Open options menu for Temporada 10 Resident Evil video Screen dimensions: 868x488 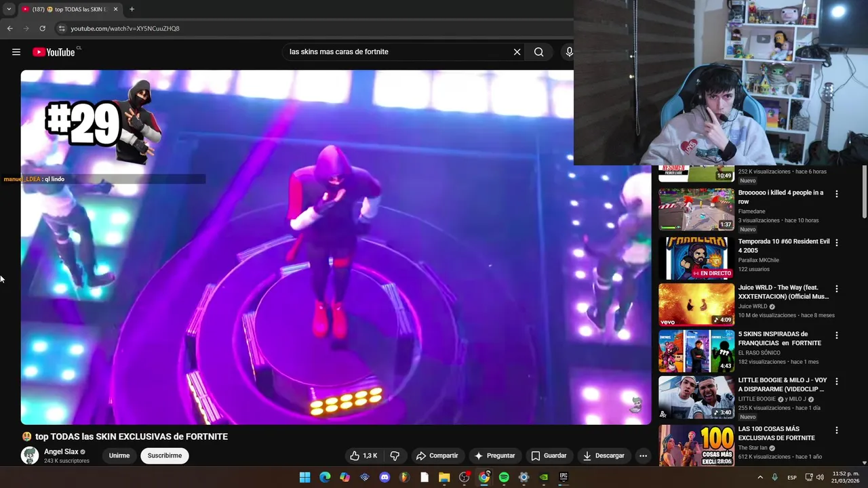(836, 242)
